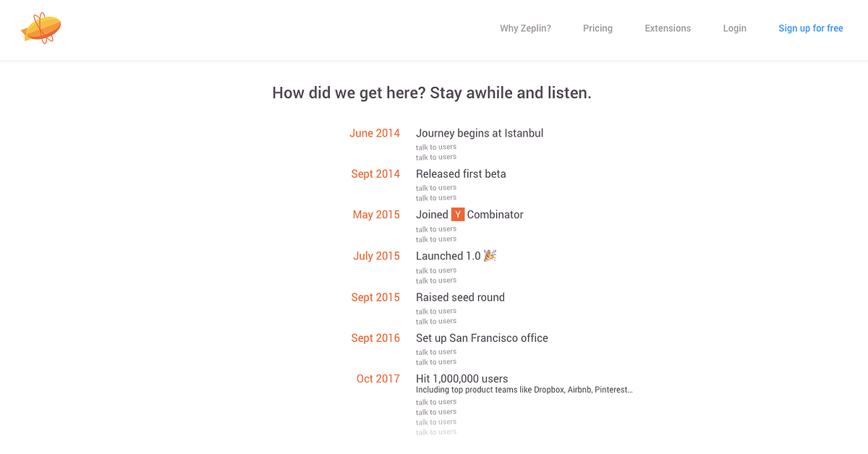Go to the Pricing page
The height and width of the screenshot is (454, 868).
click(x=597, y=28)
